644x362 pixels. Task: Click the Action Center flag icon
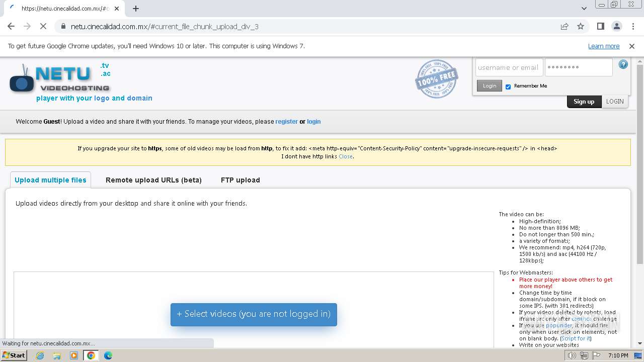tap(596, 355)
